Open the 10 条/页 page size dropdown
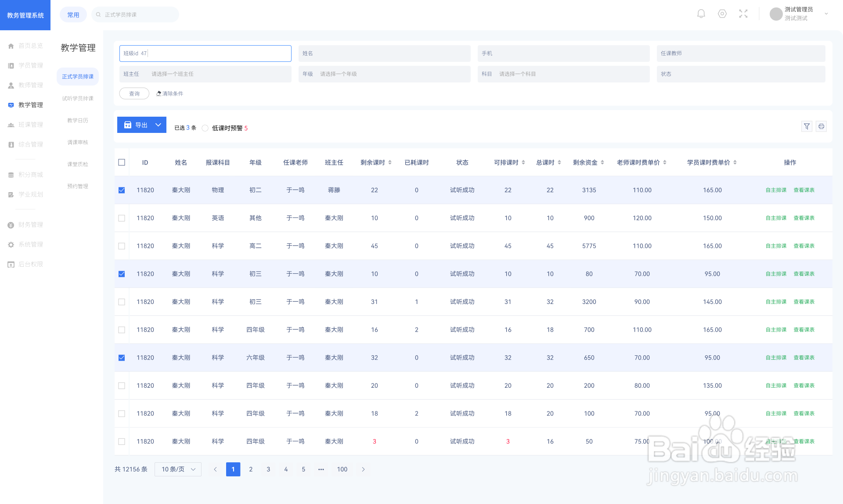Screen dimensions: 843x504 [x=178, y=469]
